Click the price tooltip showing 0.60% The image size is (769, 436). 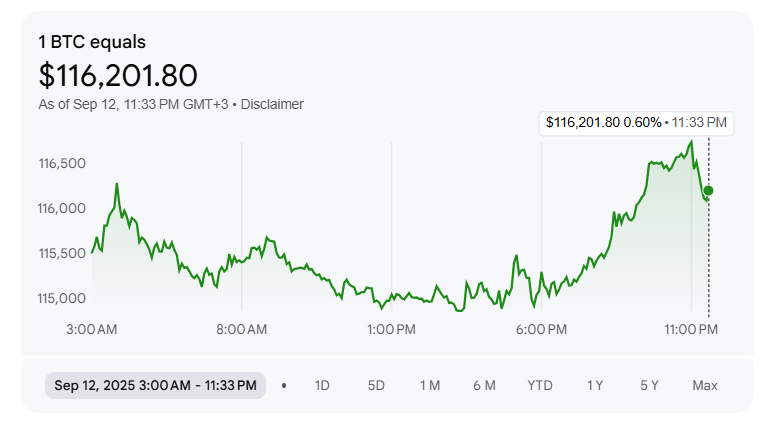tap(636, 122)
